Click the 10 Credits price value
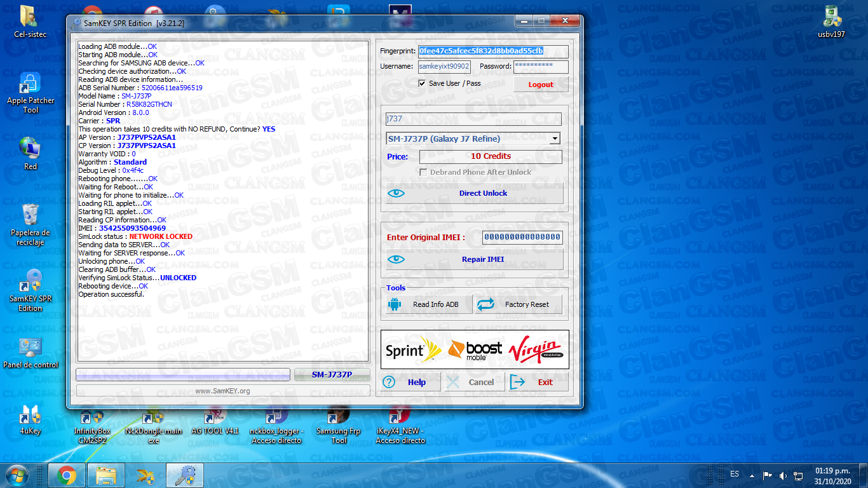868x488 pixels. [491, 156]
